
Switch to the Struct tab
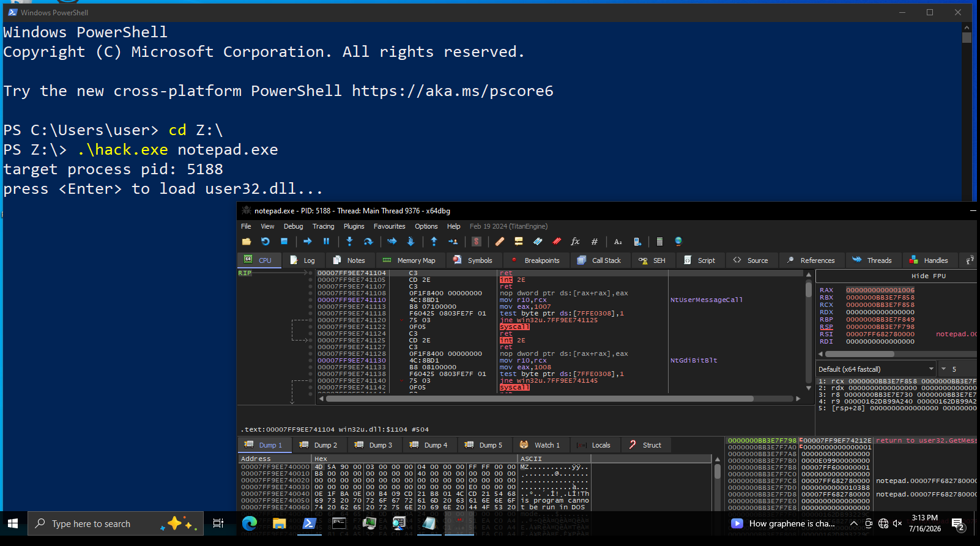645,445
